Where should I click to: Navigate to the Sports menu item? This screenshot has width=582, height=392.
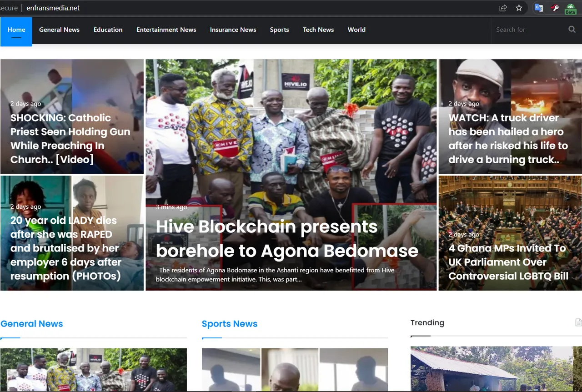click(x=279, y=30)
